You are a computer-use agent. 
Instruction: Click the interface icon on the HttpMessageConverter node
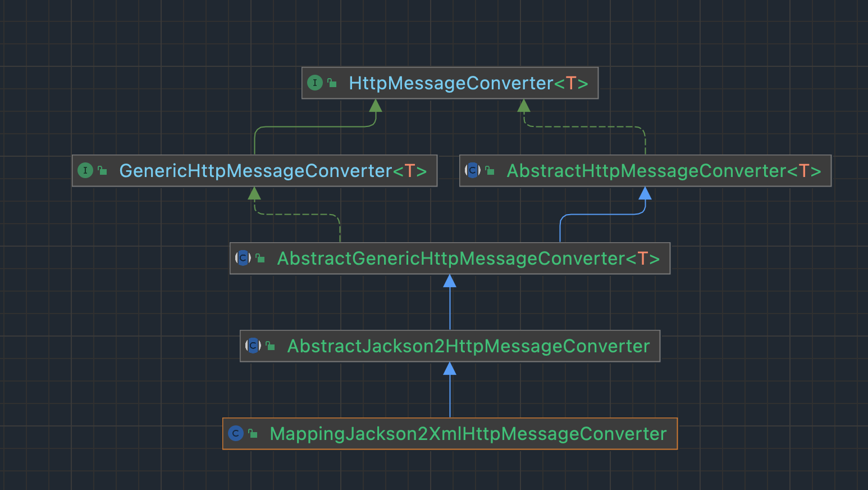[x=315, y=83]
